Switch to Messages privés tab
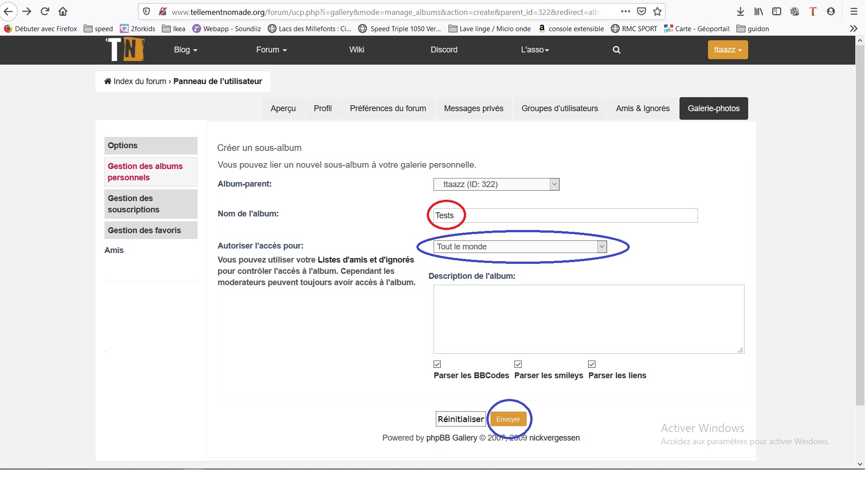 tap(473, 108)
